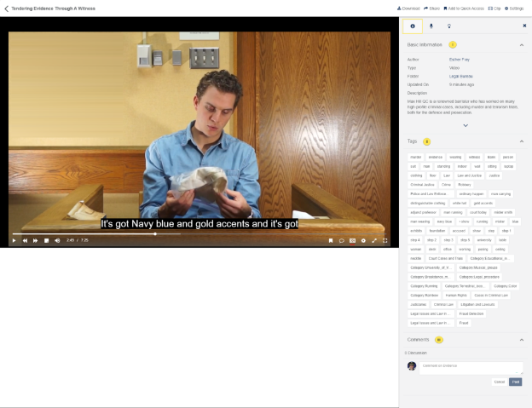Screen dimensions: 532x408
Task: Switch to the lightbulb insights tab
Action: point(449,26)
